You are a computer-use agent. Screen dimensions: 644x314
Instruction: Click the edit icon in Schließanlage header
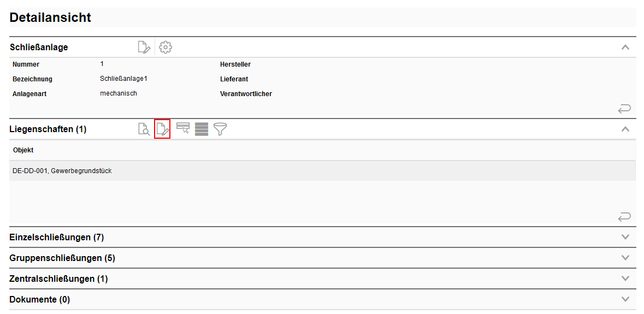coord(144,48)
